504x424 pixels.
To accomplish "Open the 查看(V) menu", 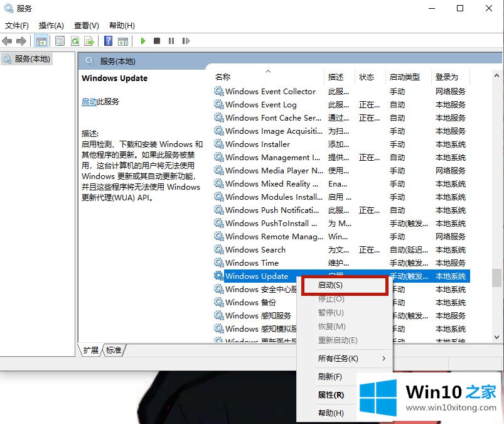I will (86, 25).
